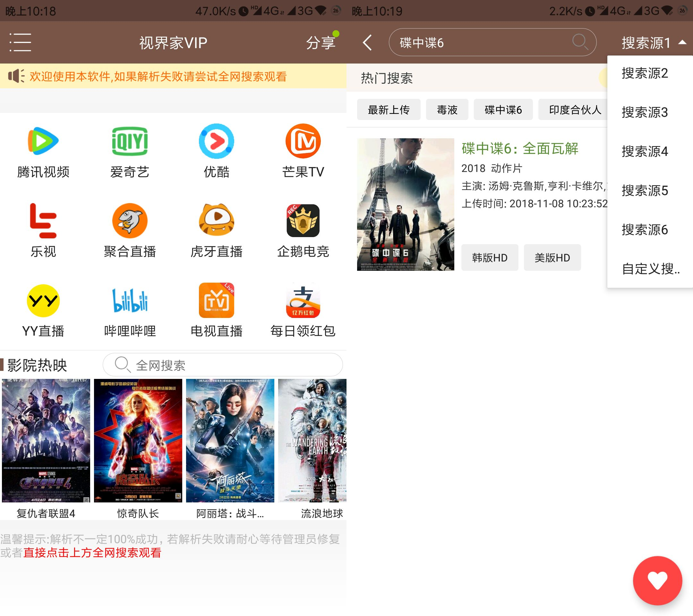
Task: Pick 搜索源5 in the source list
Action: pyautogui.click(x=645, y=191)
